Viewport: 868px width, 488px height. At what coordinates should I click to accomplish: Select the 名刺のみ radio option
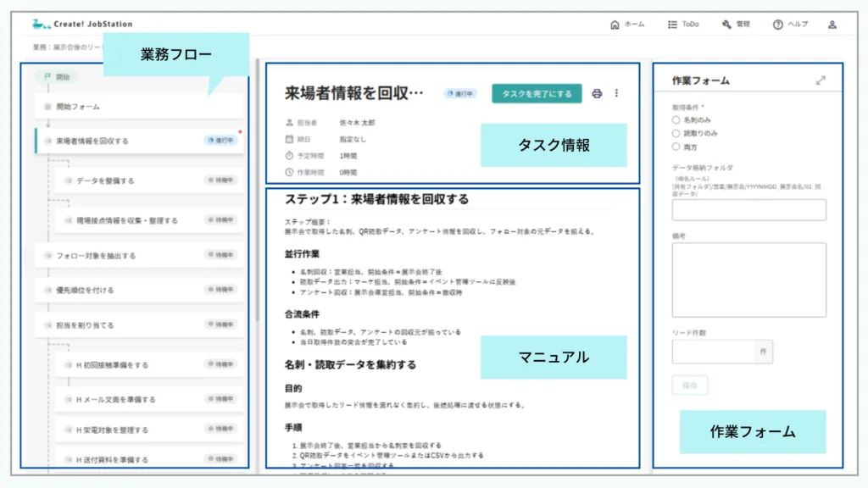676,120
